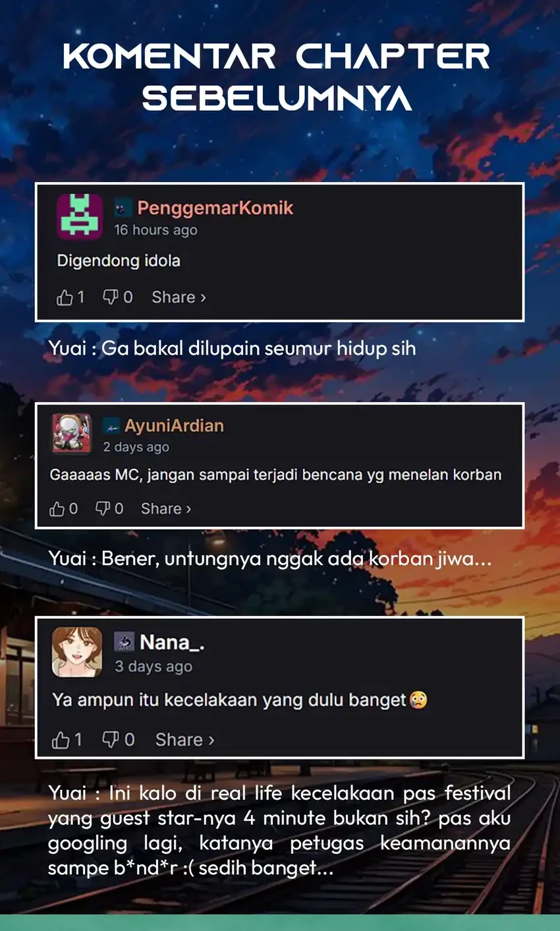Open the AyuniArdian username link
The width and height of the screenshot is (560, 931).
[x=174, y=426]
